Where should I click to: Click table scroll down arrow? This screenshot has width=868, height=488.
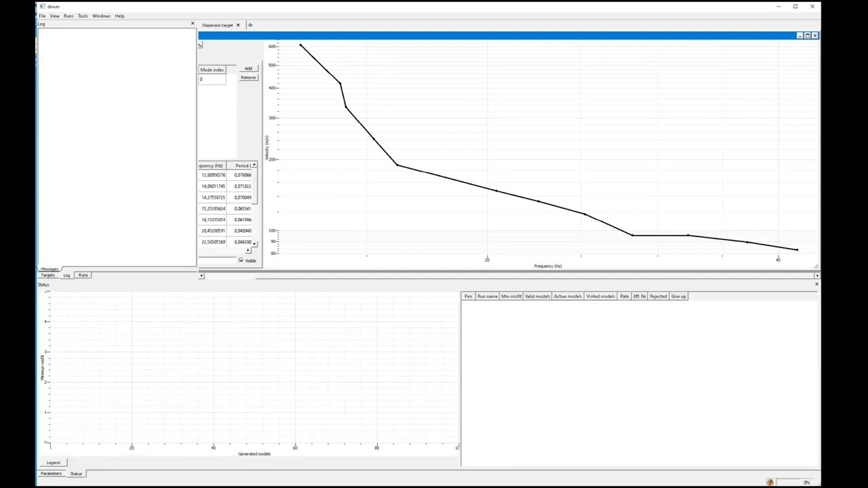(254, 243)
